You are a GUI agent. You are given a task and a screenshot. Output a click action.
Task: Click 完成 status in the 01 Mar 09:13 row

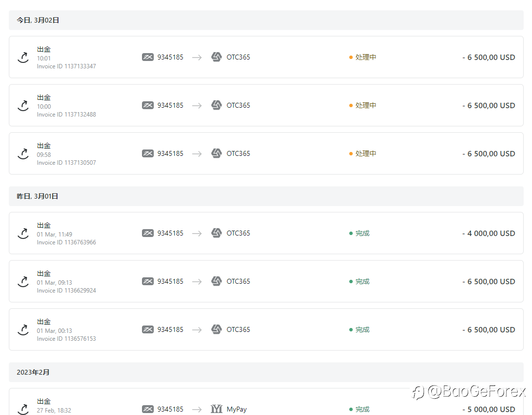coord(359,281)
